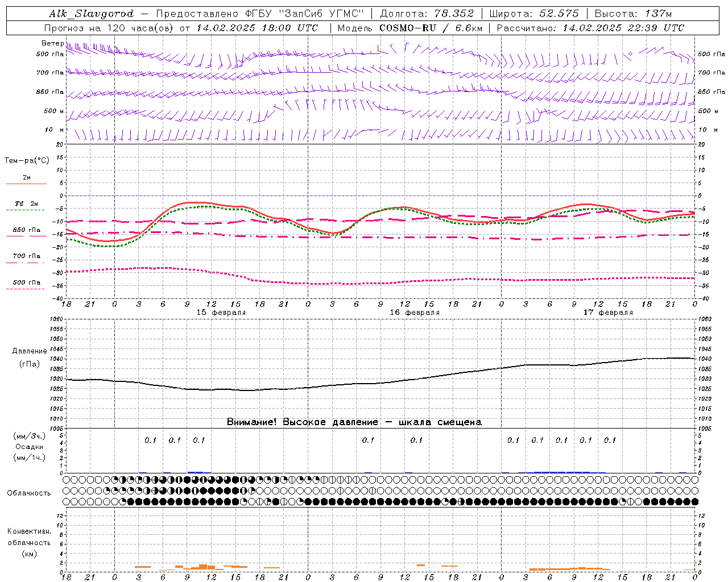Click the 'Конвективн.' convective cloud label
The height and width of the screenshot is (582, 728).
pyautogui.click(x=29, y=531)
